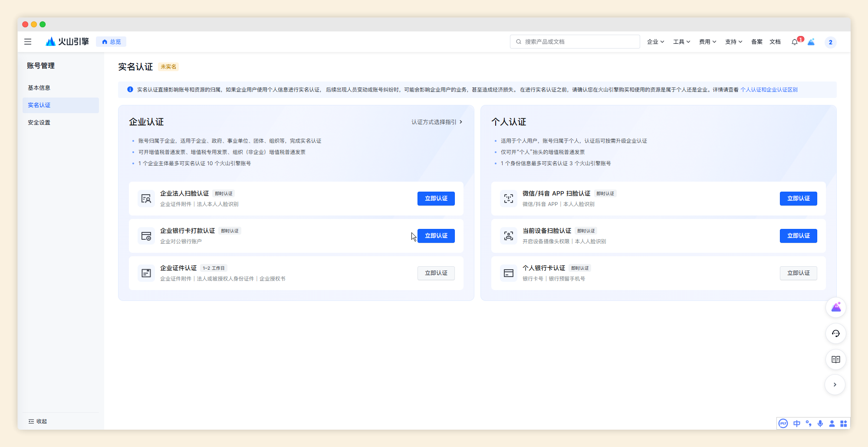Expand the floating sidebar arrow button

[x=835, y=385]
